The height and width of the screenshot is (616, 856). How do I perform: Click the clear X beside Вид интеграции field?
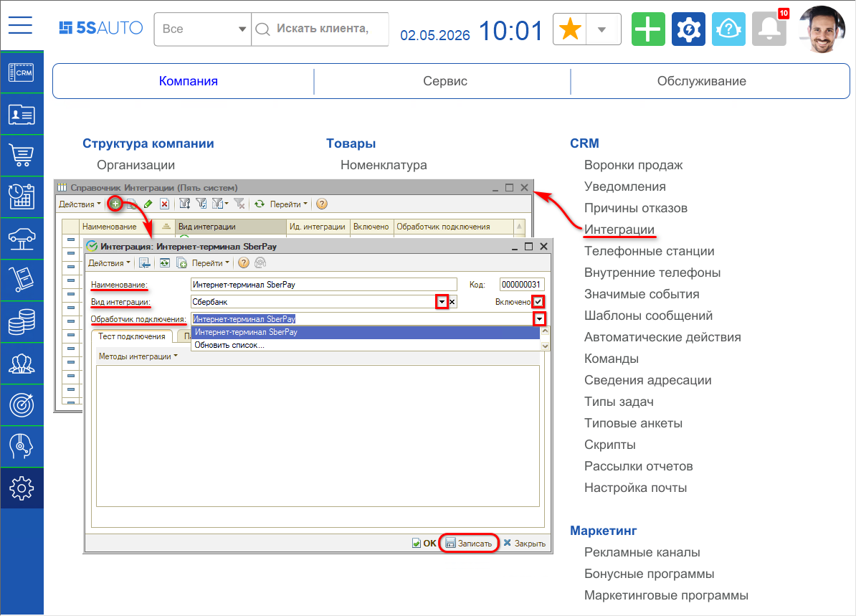click(x=452, y=302)
